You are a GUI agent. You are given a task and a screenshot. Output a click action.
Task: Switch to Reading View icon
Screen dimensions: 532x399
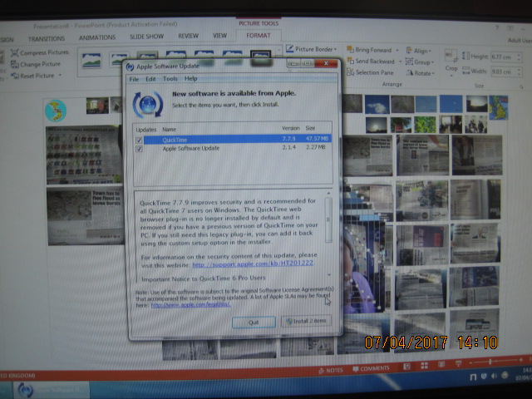441,364
